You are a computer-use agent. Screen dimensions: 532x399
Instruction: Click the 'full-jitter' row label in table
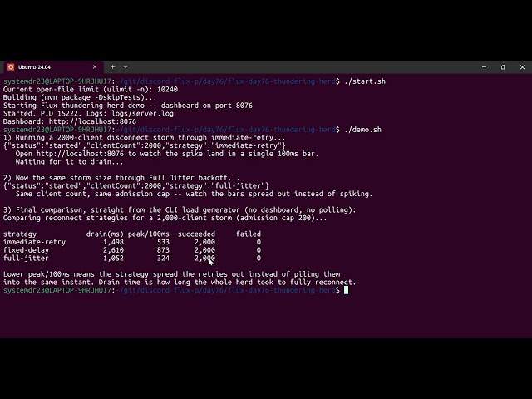[26, 259]
